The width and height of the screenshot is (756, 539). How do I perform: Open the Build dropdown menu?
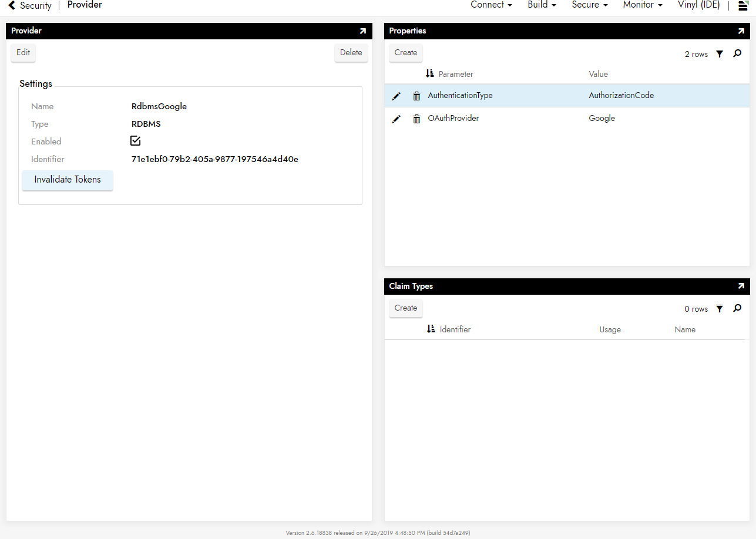pyautogui.click(x=542, y=5)
